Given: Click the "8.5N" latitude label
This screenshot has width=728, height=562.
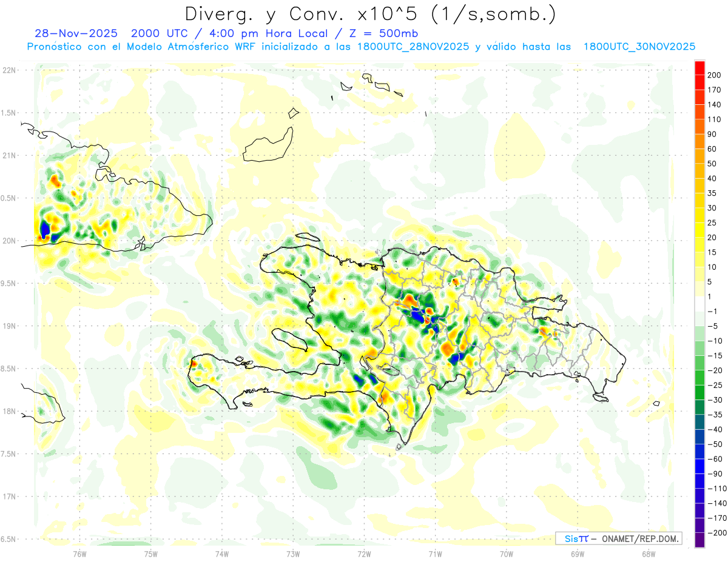Looking at the screenshot, I should 9,369.
